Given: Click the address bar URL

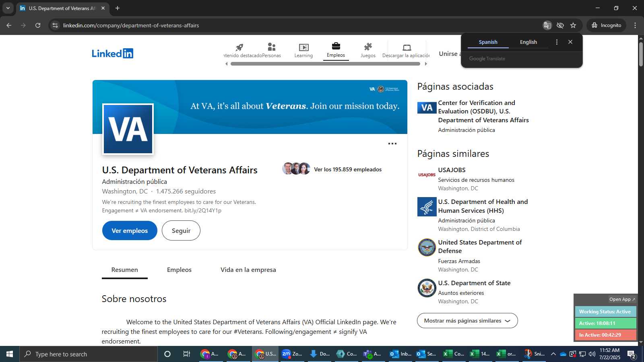Looking at the screenshot, I should (131, 25).
